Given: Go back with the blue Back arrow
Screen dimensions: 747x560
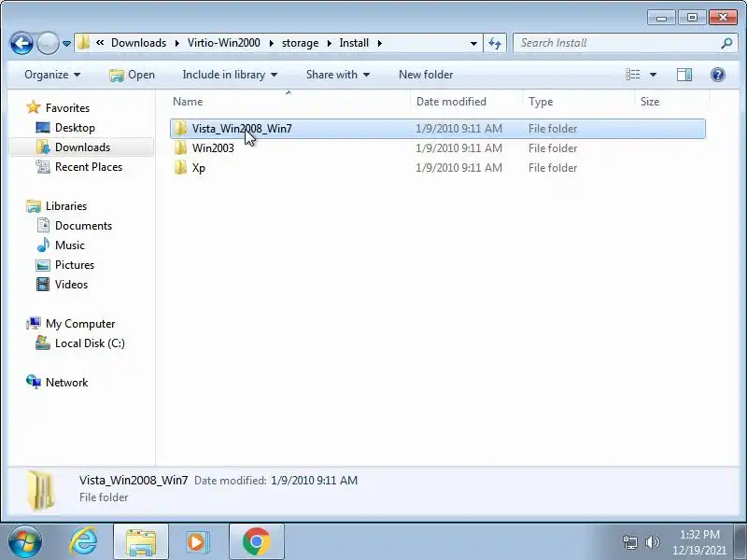Looking at the screenshot, I should click(21, 43).
